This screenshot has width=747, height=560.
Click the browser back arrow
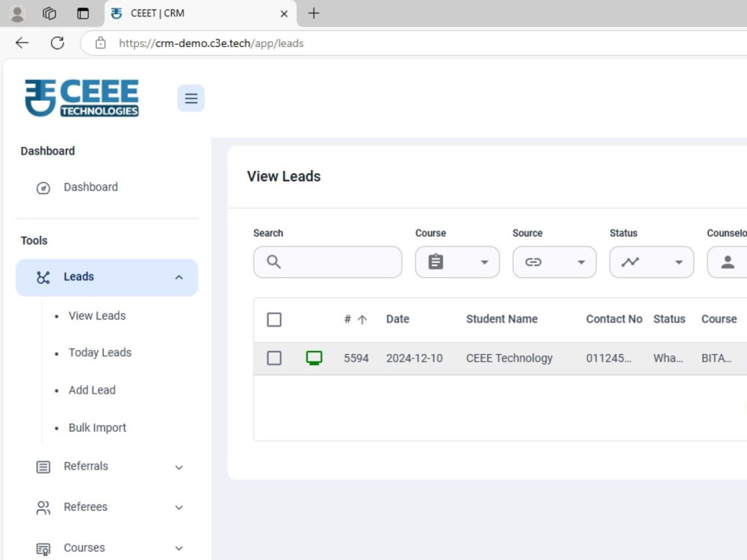click(x=22, y=43)
